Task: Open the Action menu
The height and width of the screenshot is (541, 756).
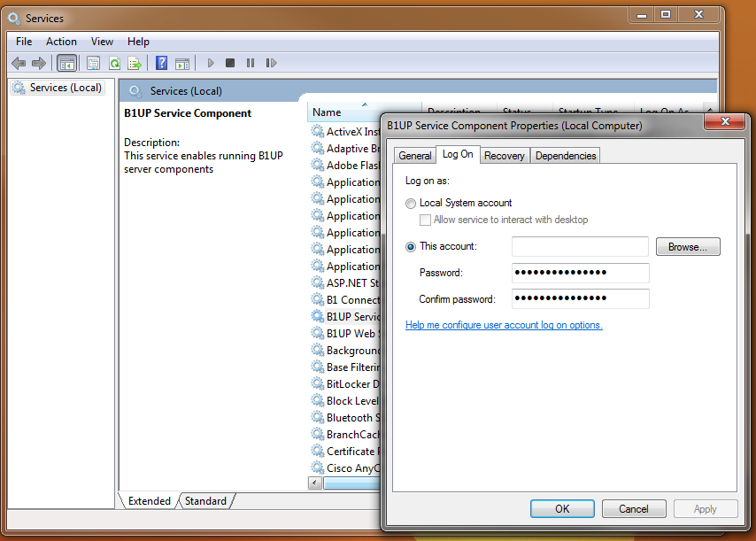Action: pos(61,42)
